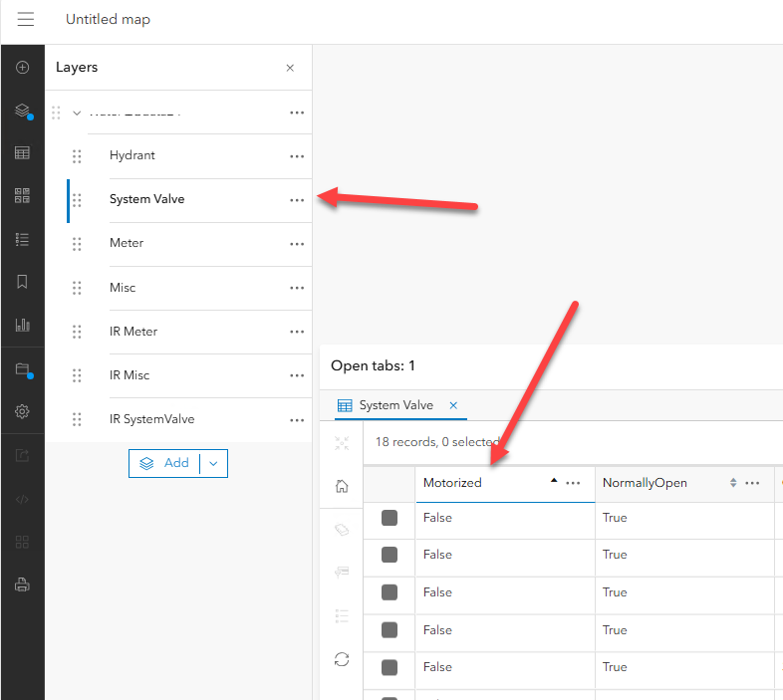Open Motorized column options menu
This screenshot has height=700, width=783.
tap(573, 483)
